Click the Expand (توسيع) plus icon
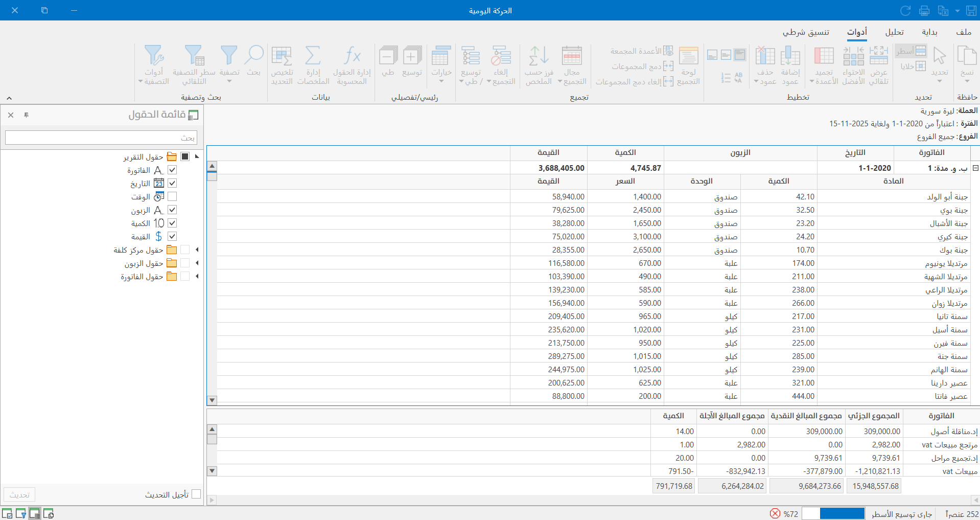Screen dimensions: 980x520 [x=412, y=56]
